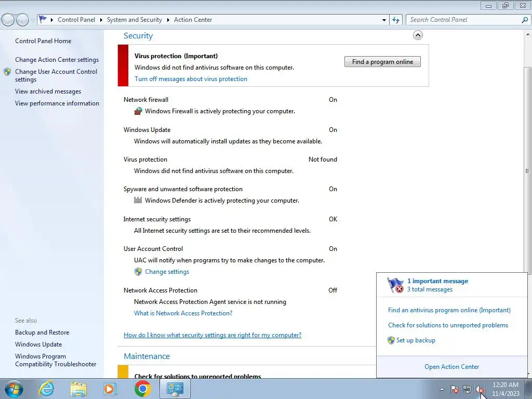The width and height of the screenshot is (532, 399).
Task: Open Control Panel Home
Action: 43,41
